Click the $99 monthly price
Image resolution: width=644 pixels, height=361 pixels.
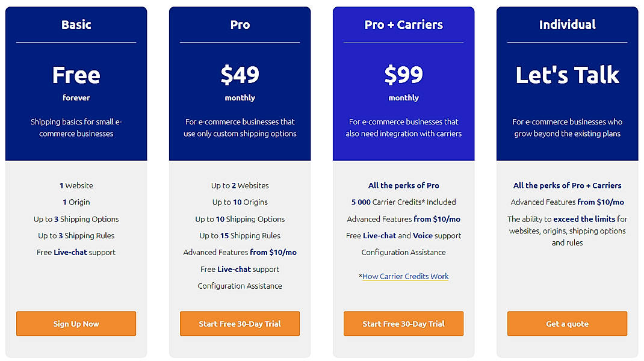[x=403, y=74]
